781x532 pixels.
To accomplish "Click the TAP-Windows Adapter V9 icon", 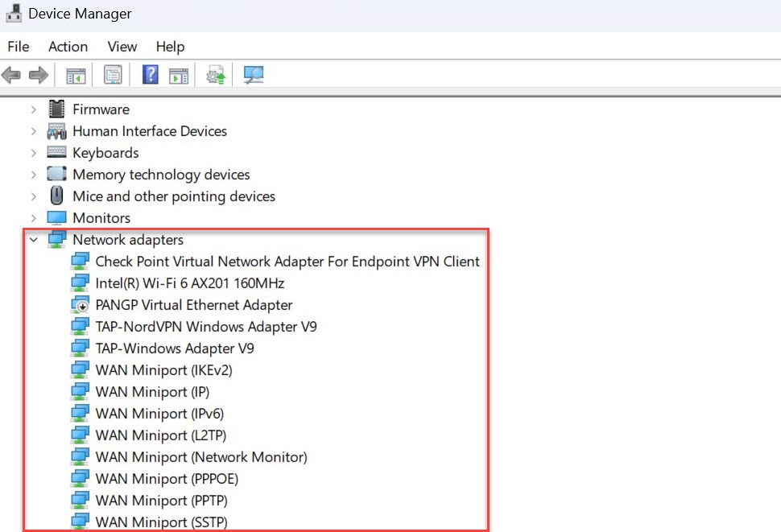I will point(80,348).
